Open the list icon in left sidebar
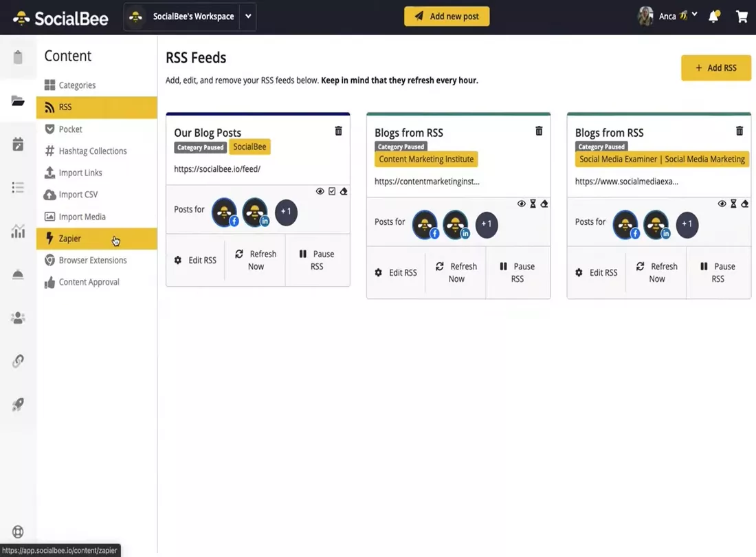Screen dimensions: 756x557 point(18,188)
